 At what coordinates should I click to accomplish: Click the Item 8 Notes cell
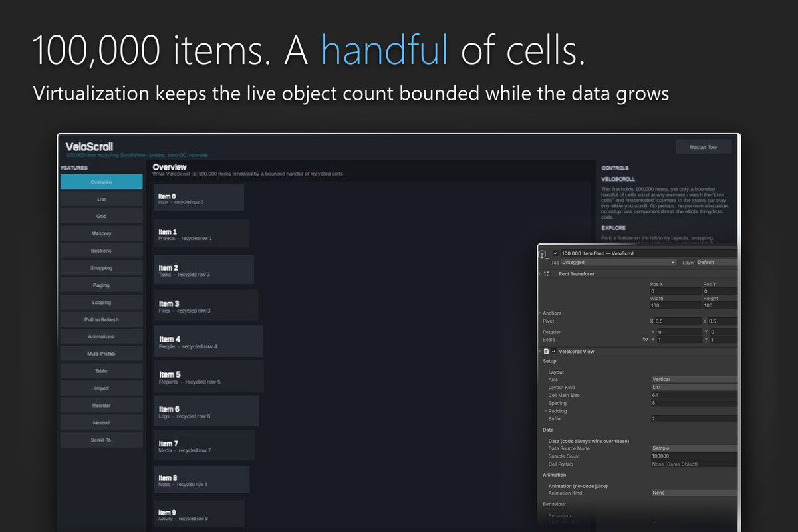[x=202, y=479]
